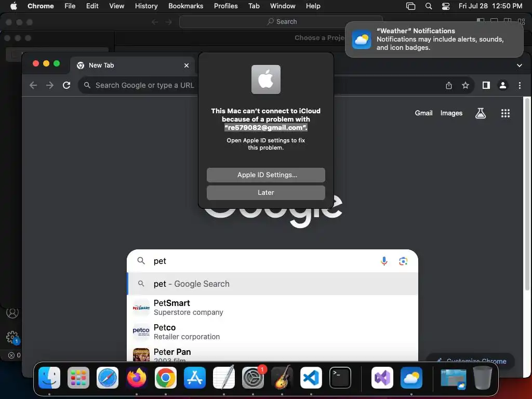The height and width of the screenshot is (399, 532).
Task: Open Terminal from the Dock
Action: pos(340,378)
